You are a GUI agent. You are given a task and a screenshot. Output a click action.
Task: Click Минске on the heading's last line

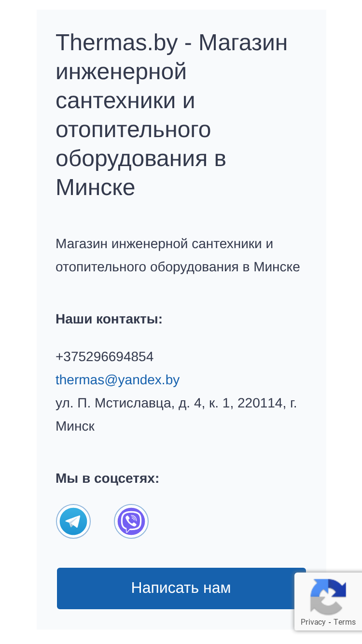pyautogui.click(x=95, y=187)
